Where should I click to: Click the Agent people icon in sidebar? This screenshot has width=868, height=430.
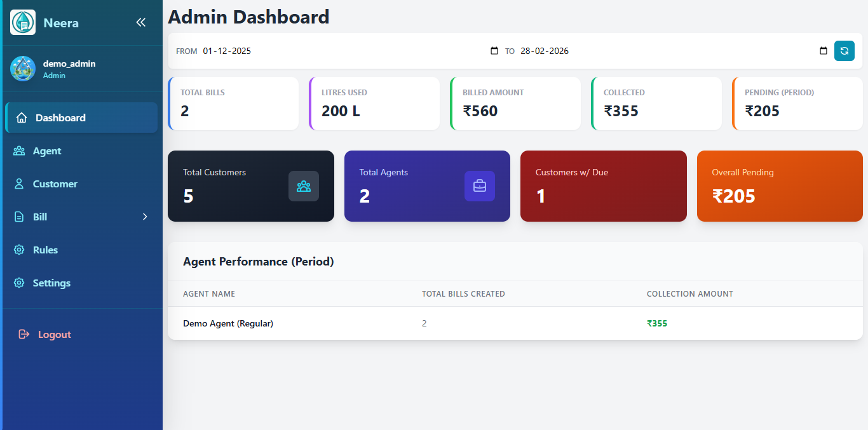pos(19,151)
